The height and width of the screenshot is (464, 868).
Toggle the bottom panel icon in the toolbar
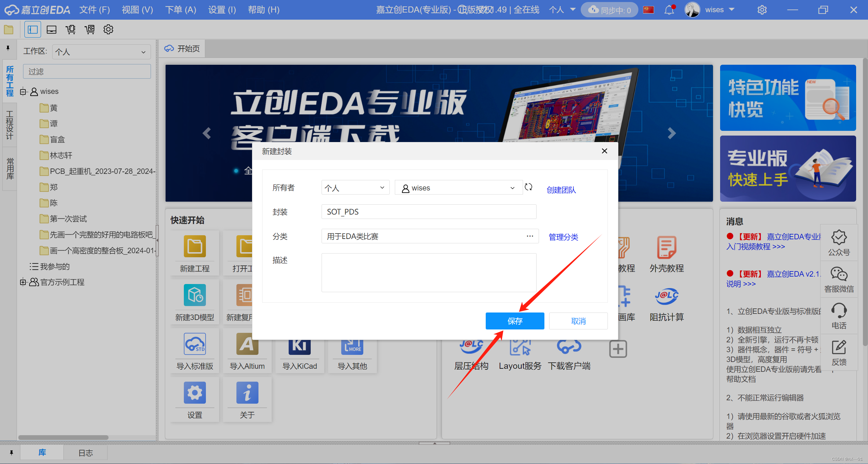pyautogui.click(x=52, y=29)
